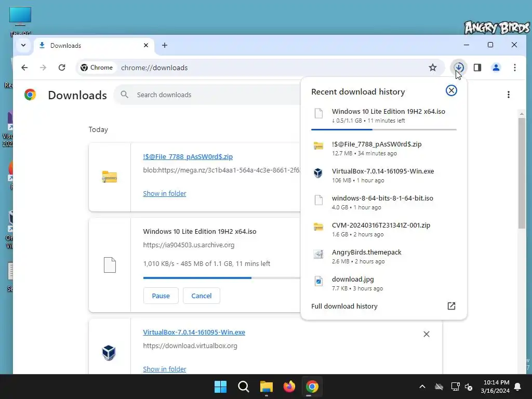Click the muted volume tray icon

469,387
